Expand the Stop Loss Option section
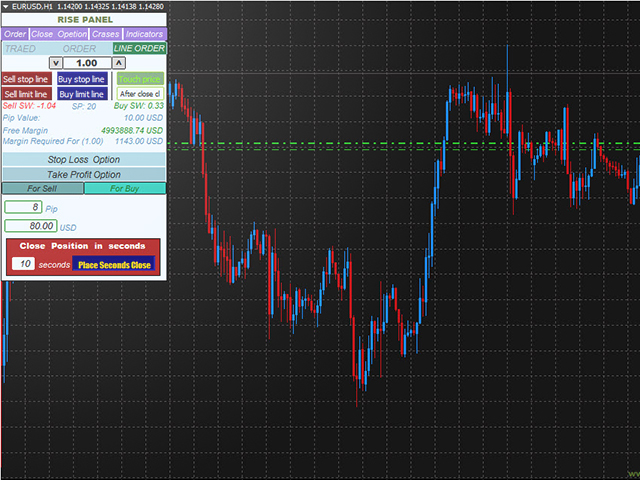This screenshot has height=480, width=640. pyautogui.click(x=84, y=160)
